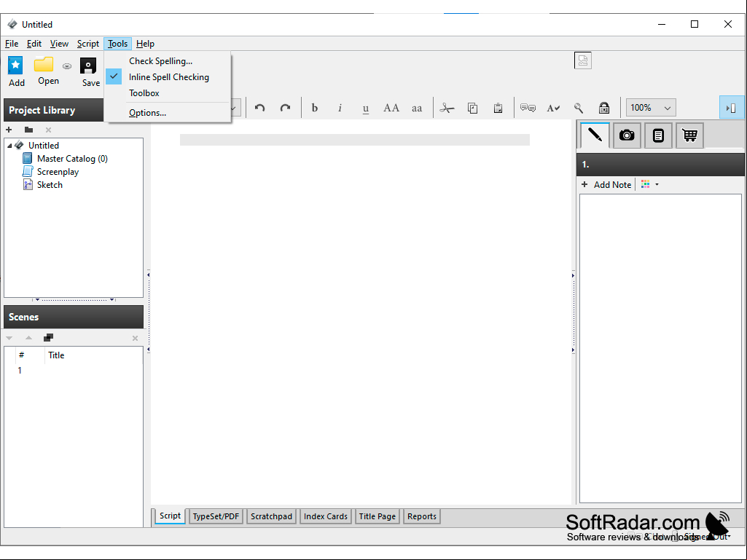Open the 100% zoom dropdown
The image size is (747, 560).
(650, 108)
